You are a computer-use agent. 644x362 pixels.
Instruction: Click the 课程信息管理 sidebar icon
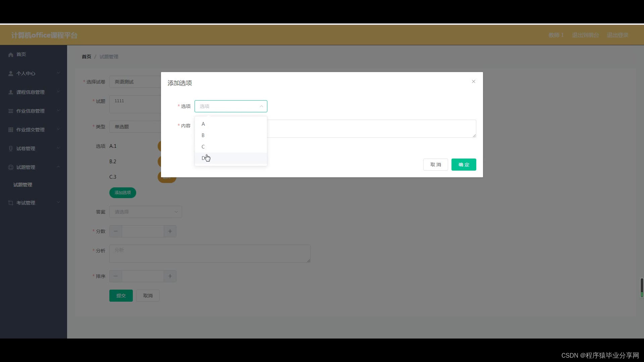coord(11,92)
